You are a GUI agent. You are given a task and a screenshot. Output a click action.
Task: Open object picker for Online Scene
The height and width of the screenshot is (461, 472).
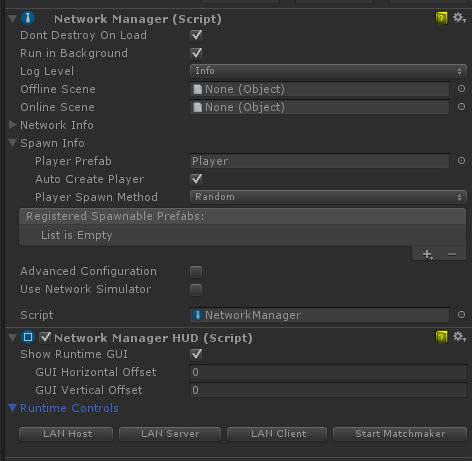click(461, 107)
